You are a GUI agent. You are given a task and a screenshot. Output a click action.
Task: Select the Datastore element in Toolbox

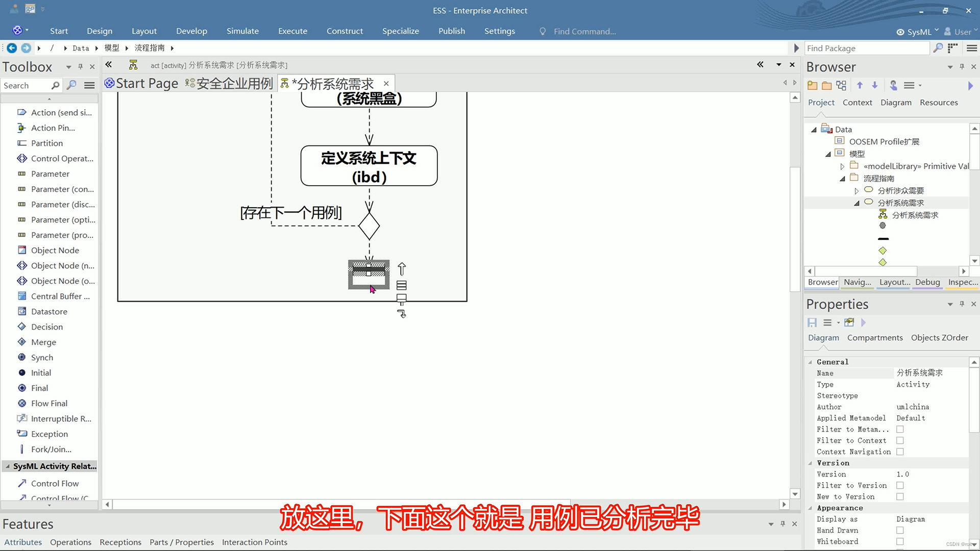coord(49,311)
